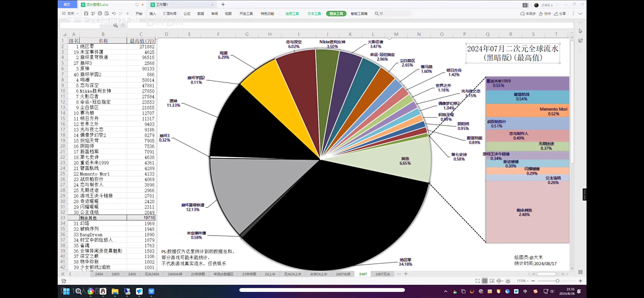Open a new document tab with plus

pyautogui.click(x=223, y=4)
